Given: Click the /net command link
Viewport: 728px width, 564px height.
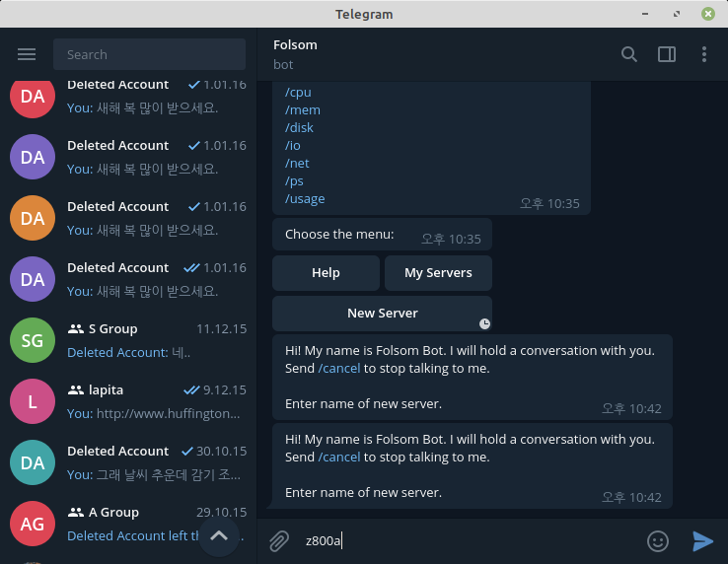Looking at the screenshot, I should [x=297, y=164].
